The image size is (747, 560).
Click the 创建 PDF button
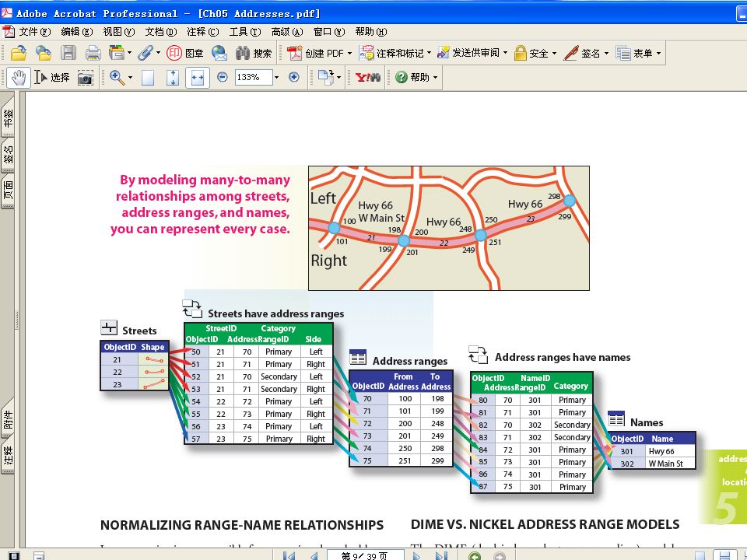click(315, 53)
